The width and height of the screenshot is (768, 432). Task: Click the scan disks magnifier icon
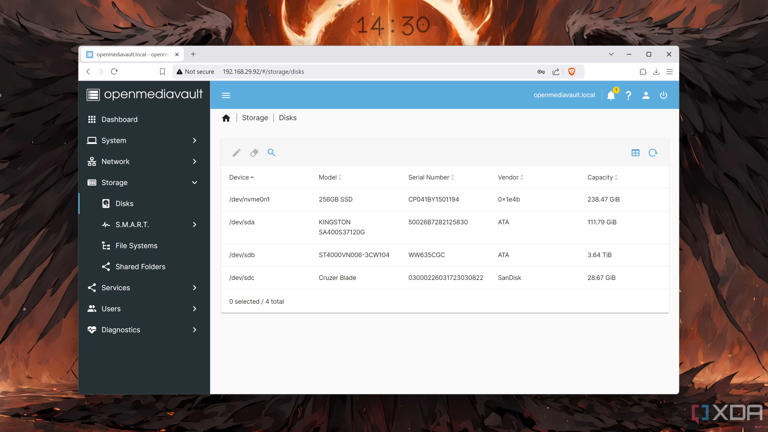(x=271, y=153)
